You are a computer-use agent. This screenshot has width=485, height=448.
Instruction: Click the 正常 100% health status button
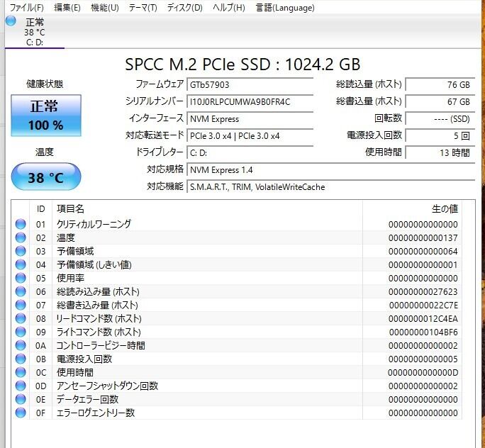[x=46, y=116]
